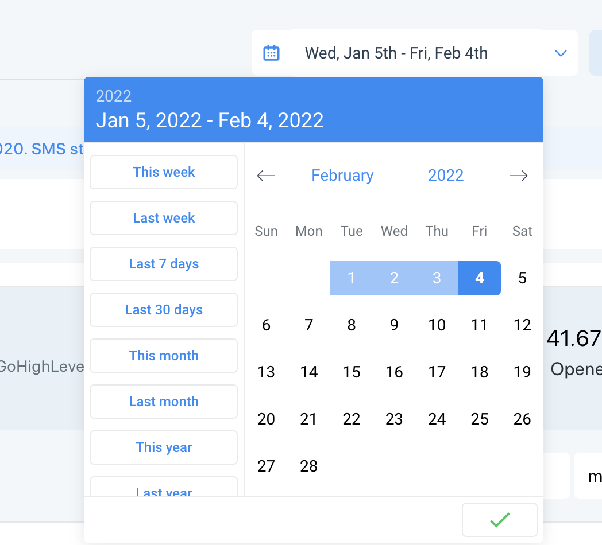
Task: Open the February month selector
Action: (342, 175)
